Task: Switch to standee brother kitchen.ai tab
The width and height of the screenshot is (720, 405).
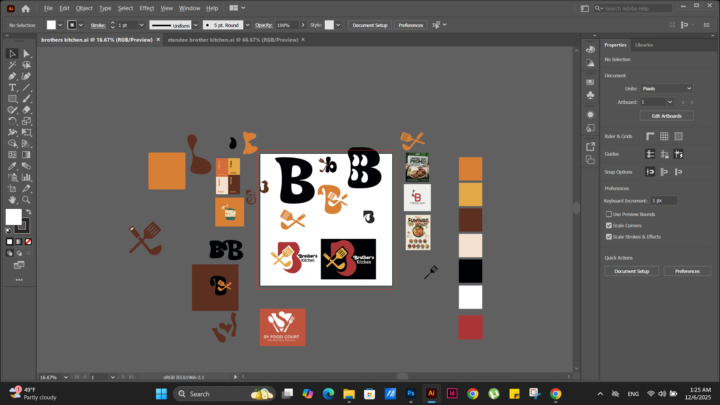Action: point(230,40)
